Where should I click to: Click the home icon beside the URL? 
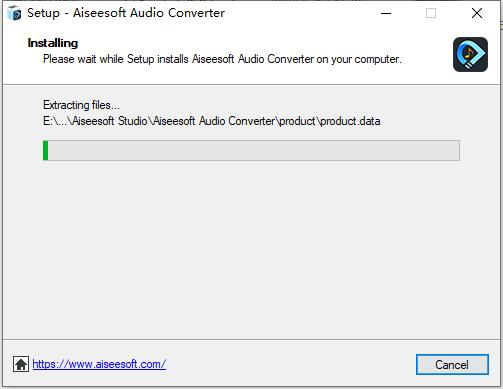click(21, 364)
